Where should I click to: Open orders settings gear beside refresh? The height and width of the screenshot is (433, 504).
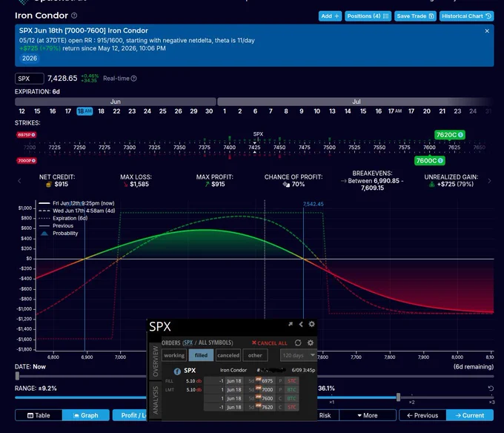310,343
